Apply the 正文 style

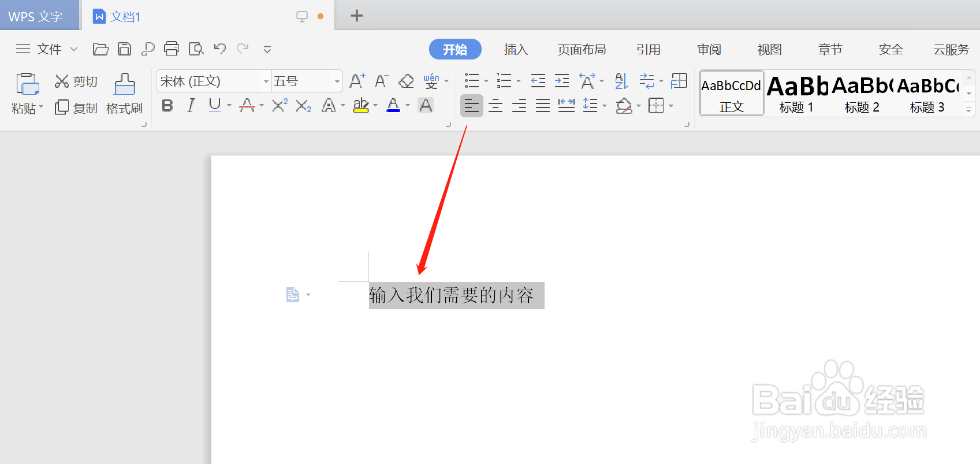point(732,94)
